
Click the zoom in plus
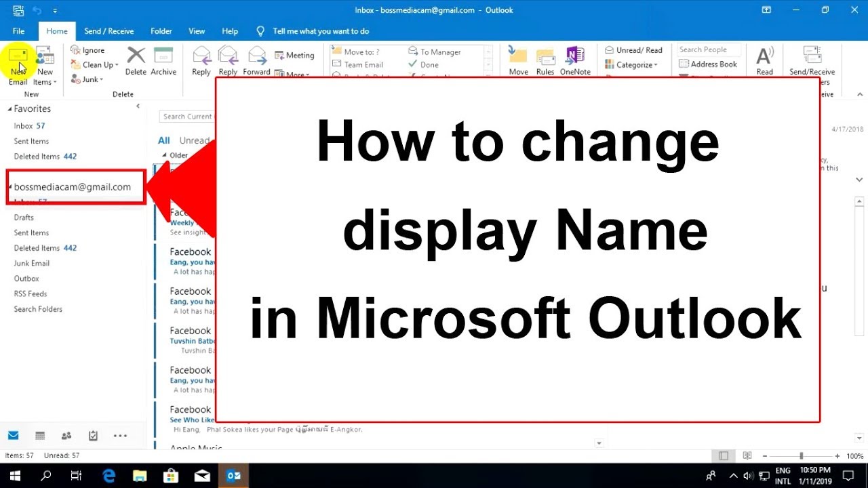click(837, 456)
